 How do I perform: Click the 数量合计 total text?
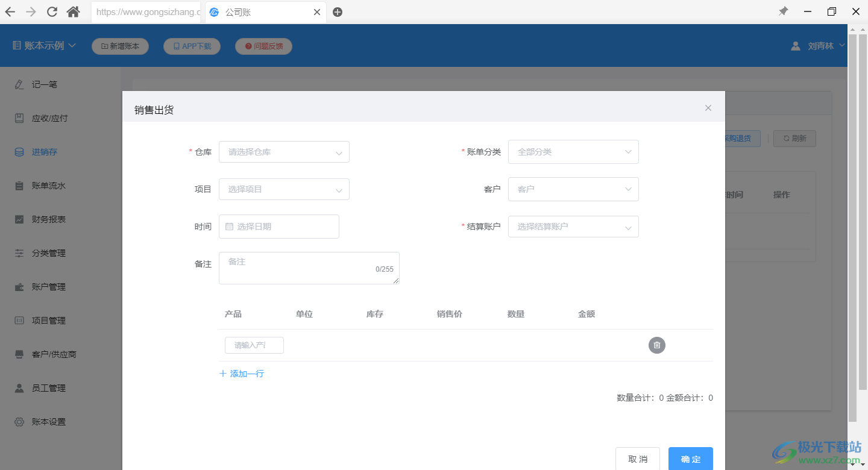pos(640,398)
